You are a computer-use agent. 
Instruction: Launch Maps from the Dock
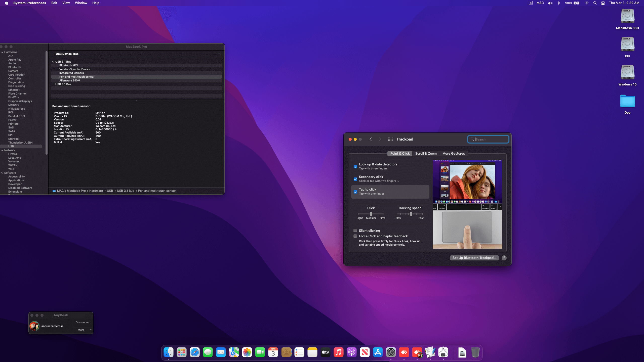[234, 352]
